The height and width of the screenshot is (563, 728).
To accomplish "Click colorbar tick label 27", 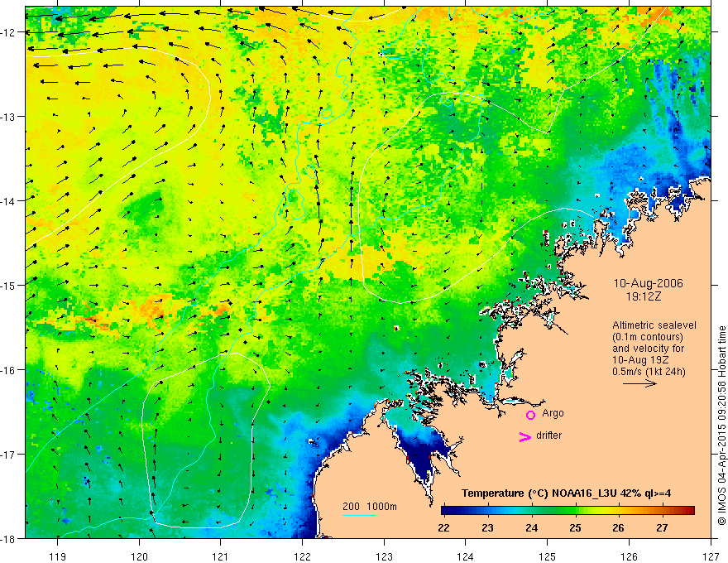I will tap(662, 527).
